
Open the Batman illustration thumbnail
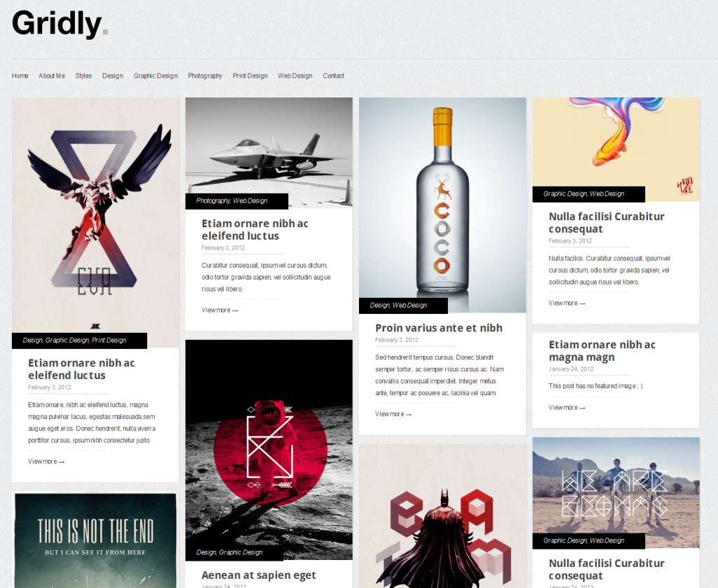click(x=442, y=516)
